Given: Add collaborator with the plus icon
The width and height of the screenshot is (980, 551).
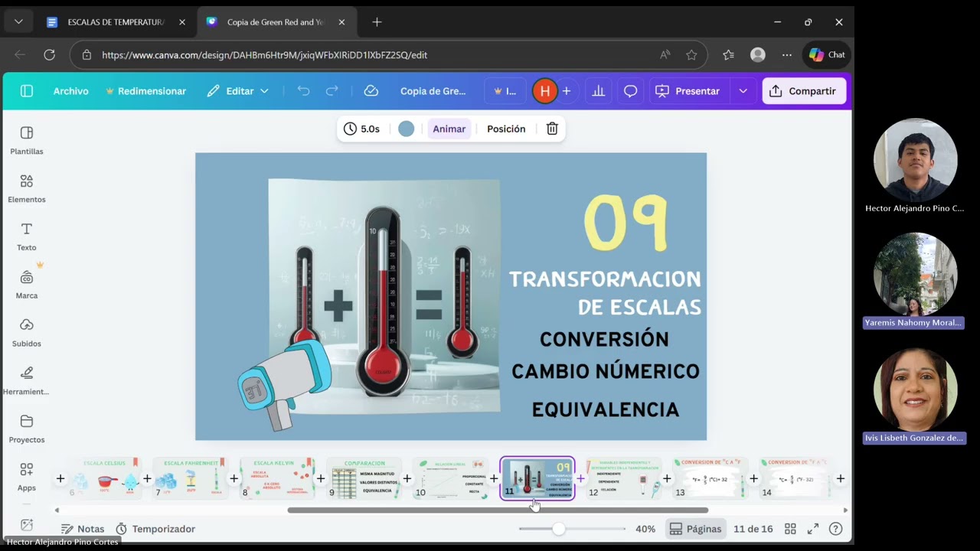Looking at the screenshot, I should [x=567, y=91].
